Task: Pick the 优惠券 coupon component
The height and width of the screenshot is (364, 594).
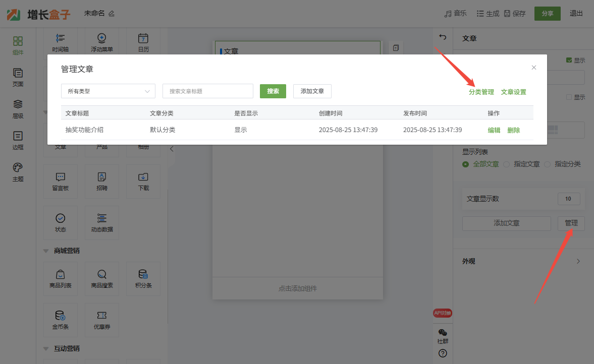Action: coord(102,320)
